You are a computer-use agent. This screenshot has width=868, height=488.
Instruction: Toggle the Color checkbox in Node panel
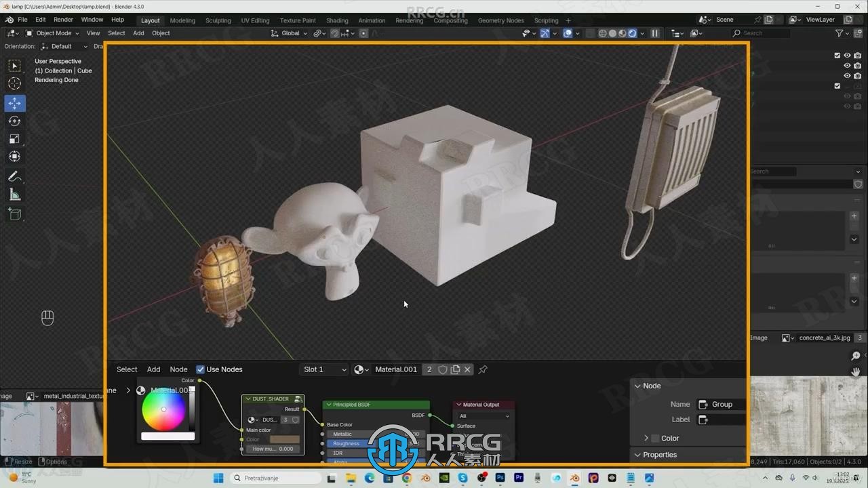pos(655,439)
